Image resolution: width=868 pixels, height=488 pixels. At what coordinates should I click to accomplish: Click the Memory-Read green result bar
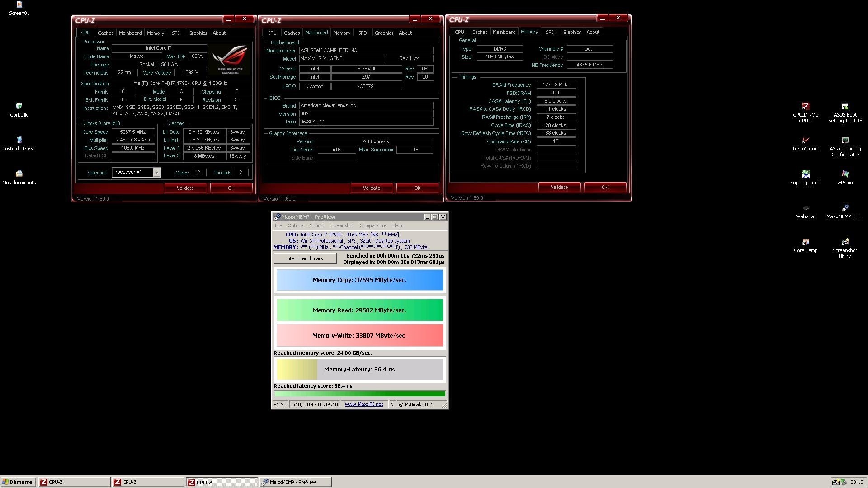pyautogui.click(x=360, y=310)
